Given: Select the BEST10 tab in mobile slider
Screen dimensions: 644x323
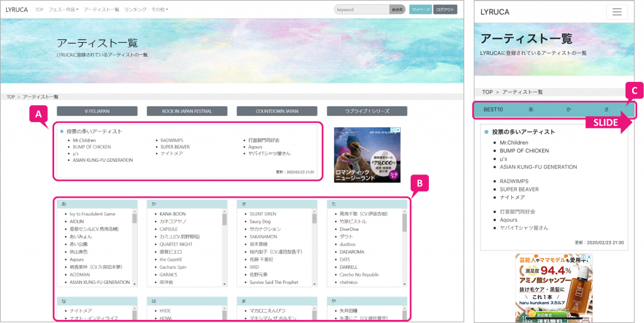Looking at the screenshot, I should pos(493,110).
